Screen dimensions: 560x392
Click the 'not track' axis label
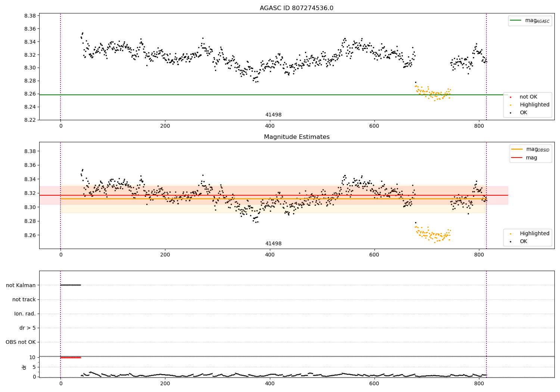[24, 299]
